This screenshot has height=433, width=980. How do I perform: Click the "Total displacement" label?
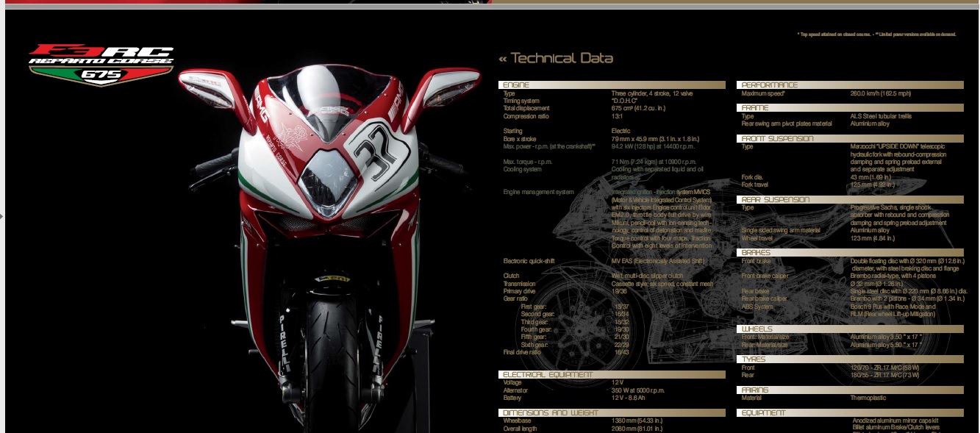coord(526,108)
